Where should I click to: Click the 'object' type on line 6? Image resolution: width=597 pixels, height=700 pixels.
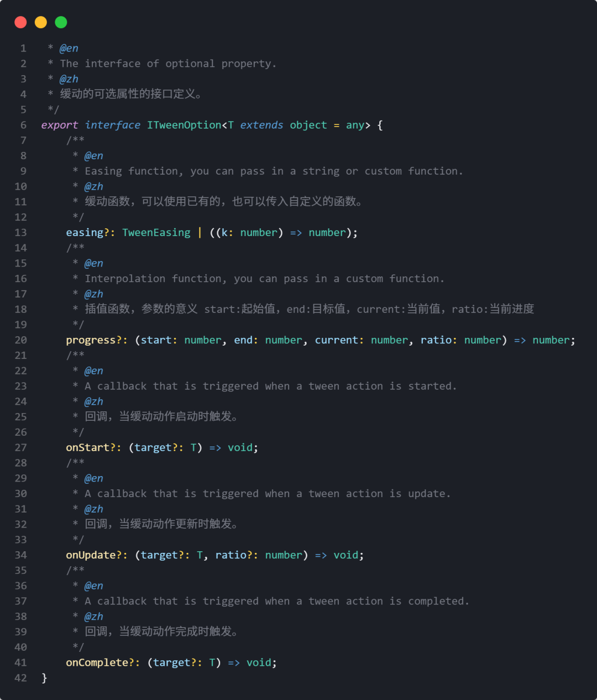[x=308, y=125]
